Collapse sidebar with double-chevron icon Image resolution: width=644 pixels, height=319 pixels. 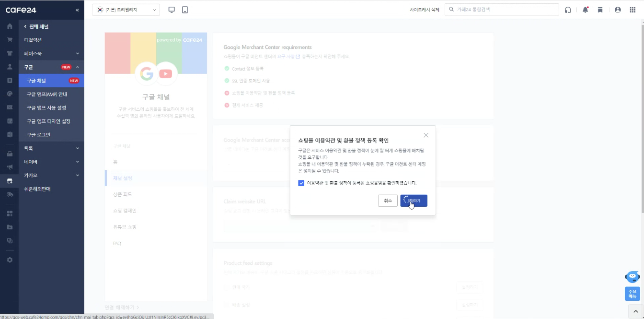coord(77,10)
